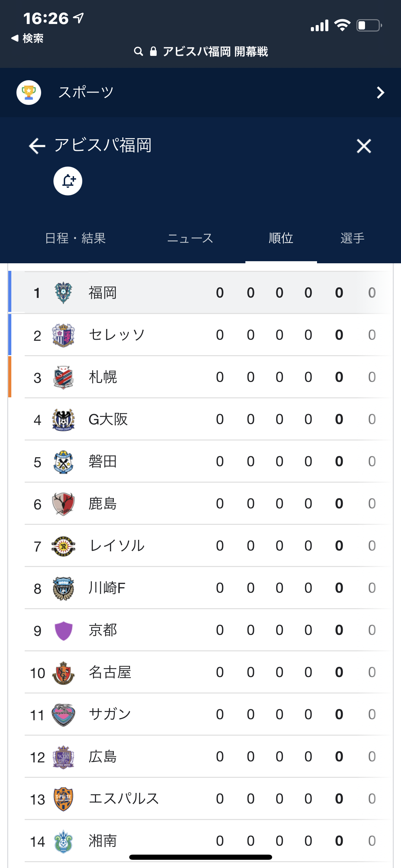Tap the trophy sports icon
Viewport: 401px width, 868px height.
coord(29,93)
